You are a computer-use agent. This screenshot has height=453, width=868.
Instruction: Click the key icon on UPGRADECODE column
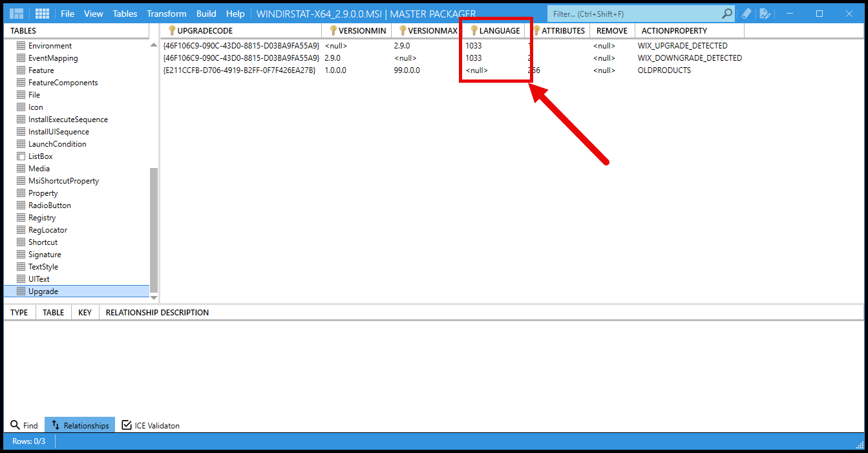click(172, 30)
